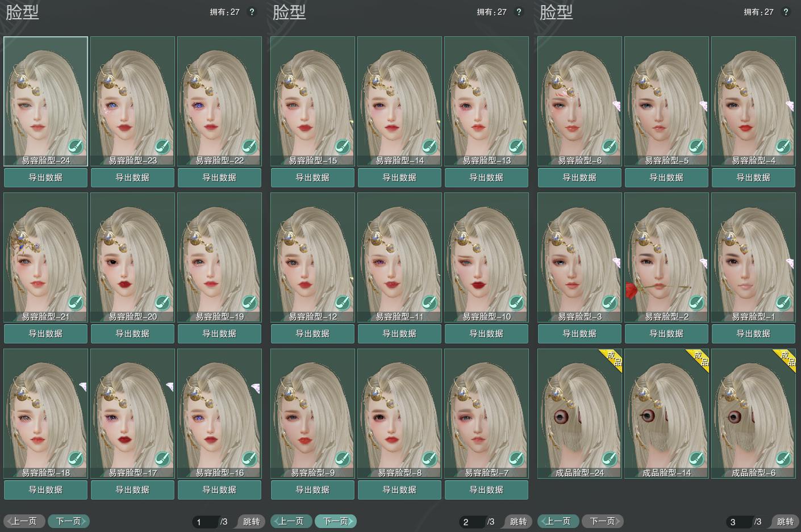Open help question mark in first panel

[x=252, y=12]
